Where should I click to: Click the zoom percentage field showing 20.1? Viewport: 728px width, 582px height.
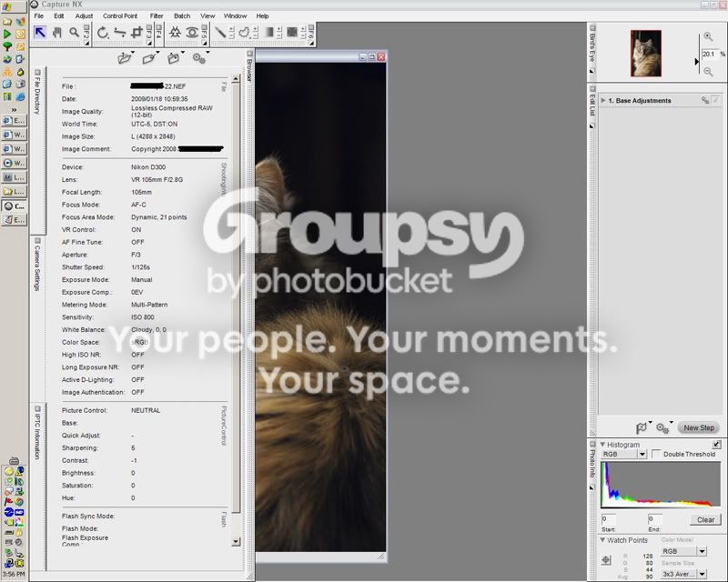coord(709,55)
